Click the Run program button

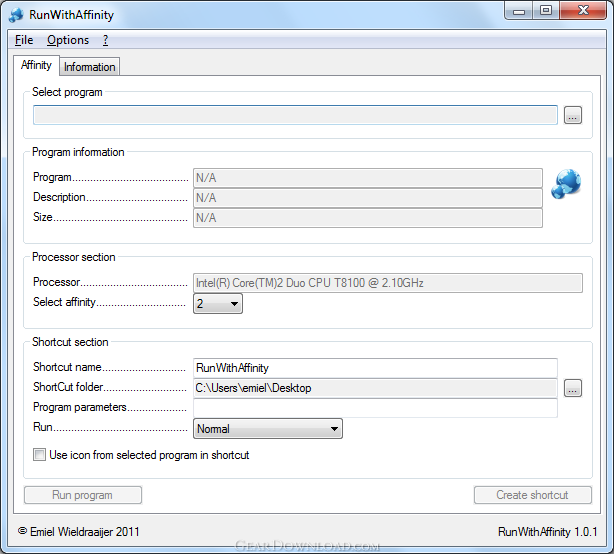point(83,495)
